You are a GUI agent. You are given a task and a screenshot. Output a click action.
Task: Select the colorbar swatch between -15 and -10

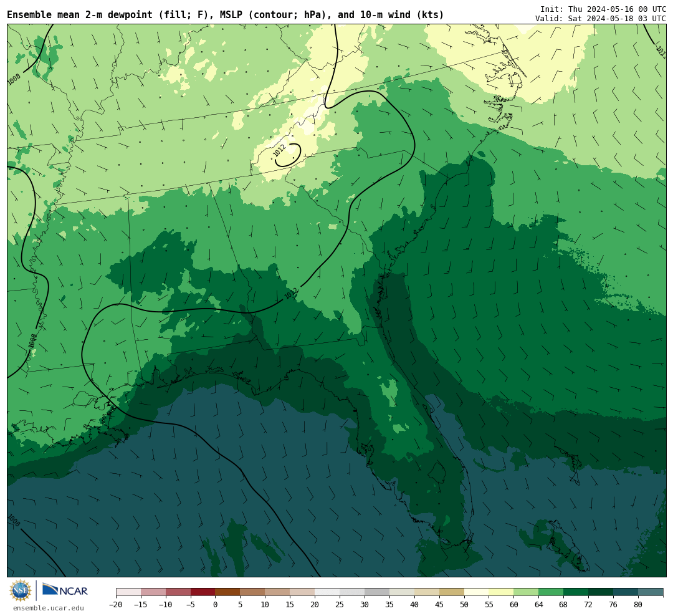[153, 592]
